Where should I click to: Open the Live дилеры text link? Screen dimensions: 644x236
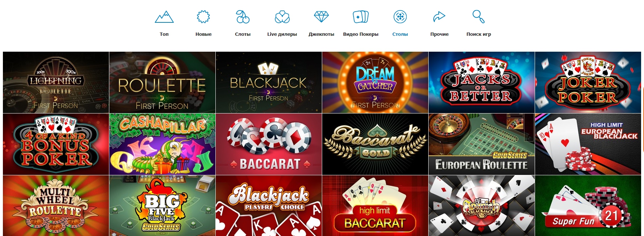point(282,34)
